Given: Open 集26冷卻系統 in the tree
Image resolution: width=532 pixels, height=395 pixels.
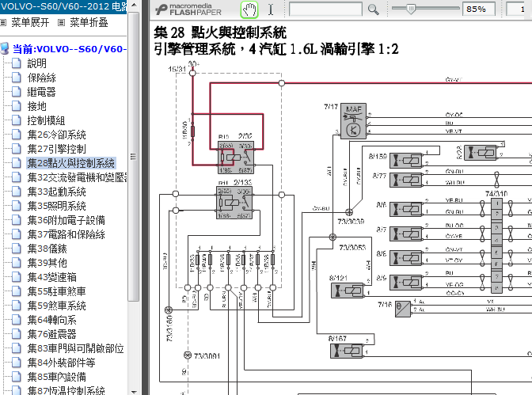Looking at the screenshot, I should pos(56,135).
